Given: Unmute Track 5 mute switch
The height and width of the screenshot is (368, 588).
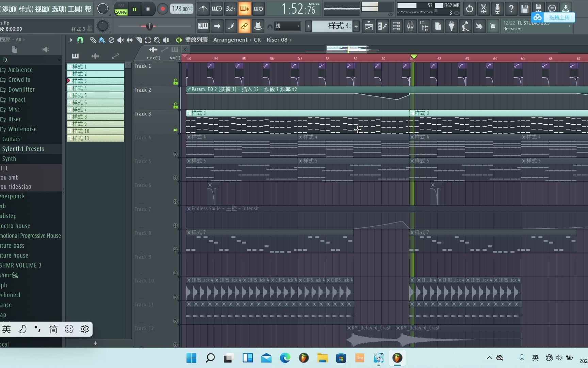Looking at the screenshot, I should [x=175, y=178].
